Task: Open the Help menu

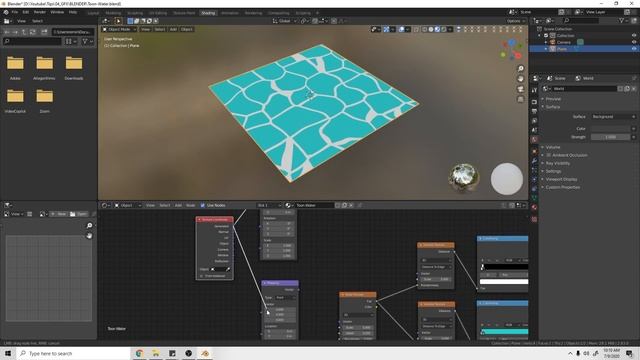Action: point(73,12)
